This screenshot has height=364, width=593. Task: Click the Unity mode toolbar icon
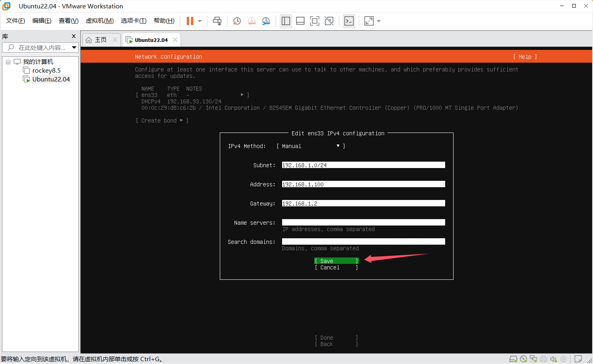tap(329, 21)
